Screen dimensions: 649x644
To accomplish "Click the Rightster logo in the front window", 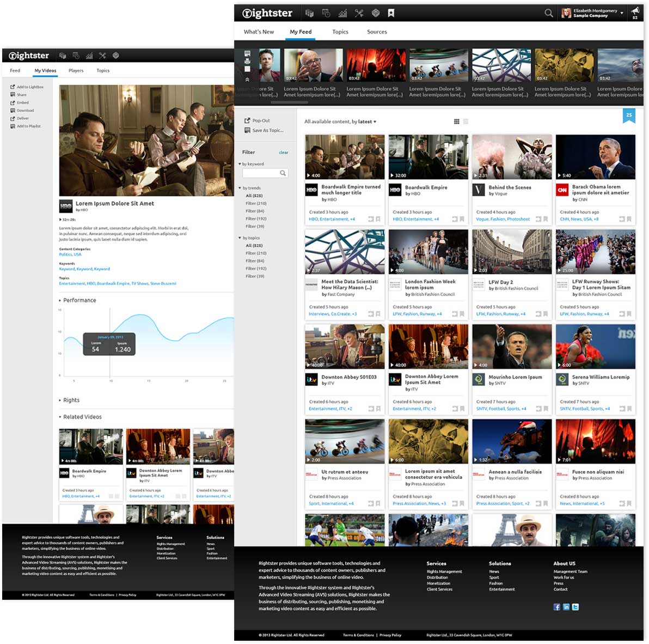I will coord(267,13).
